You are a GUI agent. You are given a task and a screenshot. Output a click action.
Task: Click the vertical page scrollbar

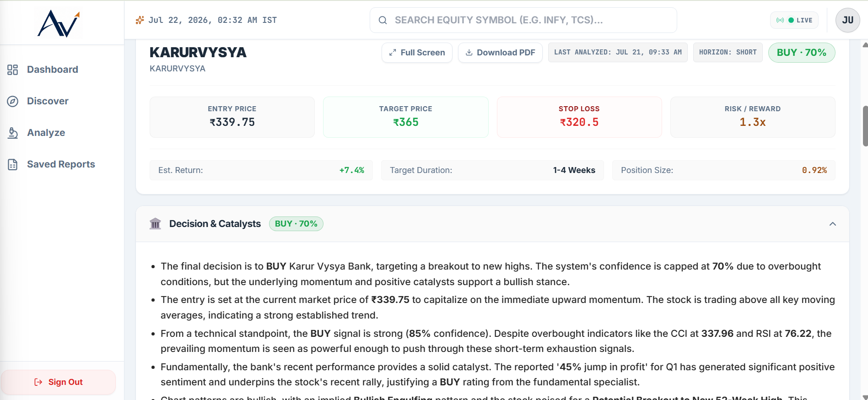[x=865, y=126]
